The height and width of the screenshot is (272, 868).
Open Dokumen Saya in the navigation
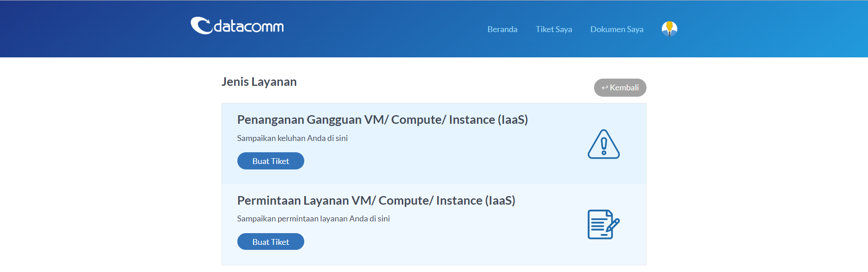617,29
